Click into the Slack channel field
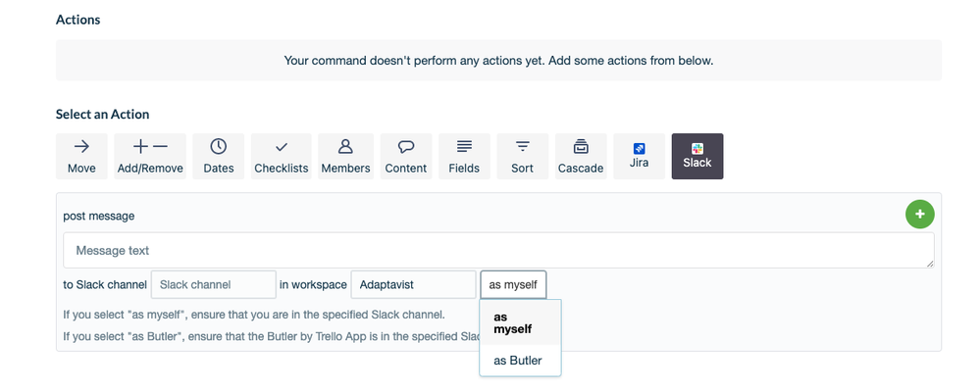The height and width of the screenshot is (392, 980). click(x=213, y=284)
